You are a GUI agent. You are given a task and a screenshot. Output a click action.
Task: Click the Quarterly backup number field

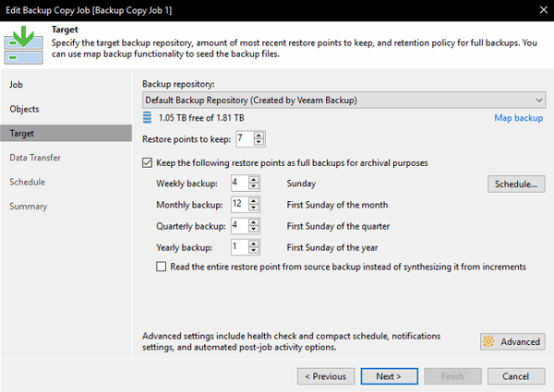point(240,226)
